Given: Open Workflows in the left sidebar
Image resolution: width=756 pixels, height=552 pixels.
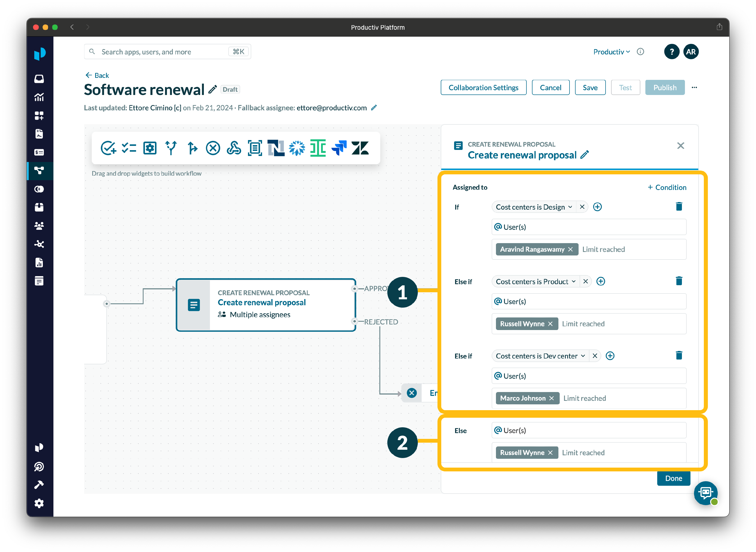Looking at the screenshot, I should 39,171.
